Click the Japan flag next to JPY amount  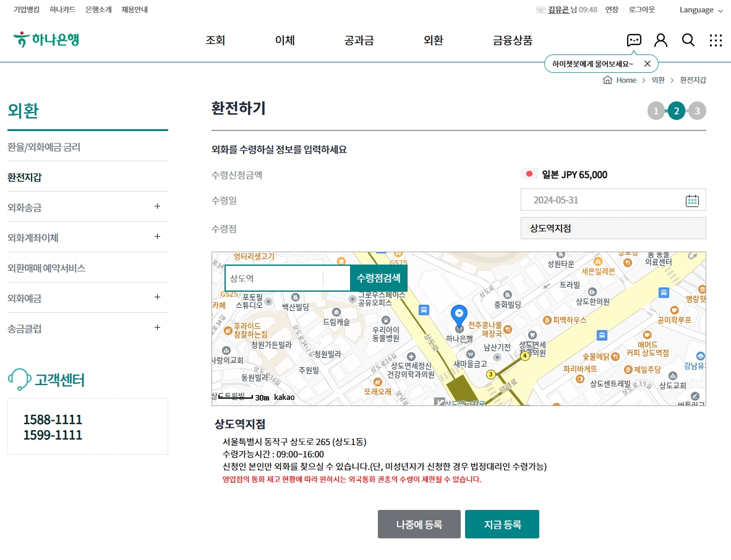tap(529, 174)
